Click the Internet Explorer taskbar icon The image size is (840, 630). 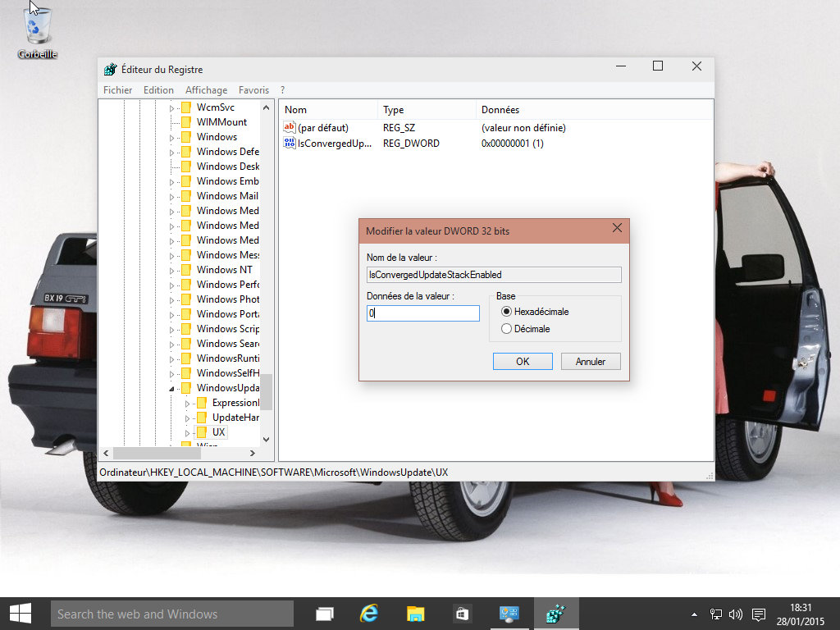370,613
